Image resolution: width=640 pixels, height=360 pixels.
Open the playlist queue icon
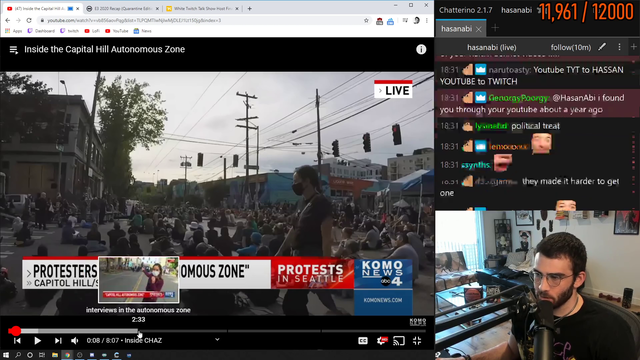(x=13, y=50)
